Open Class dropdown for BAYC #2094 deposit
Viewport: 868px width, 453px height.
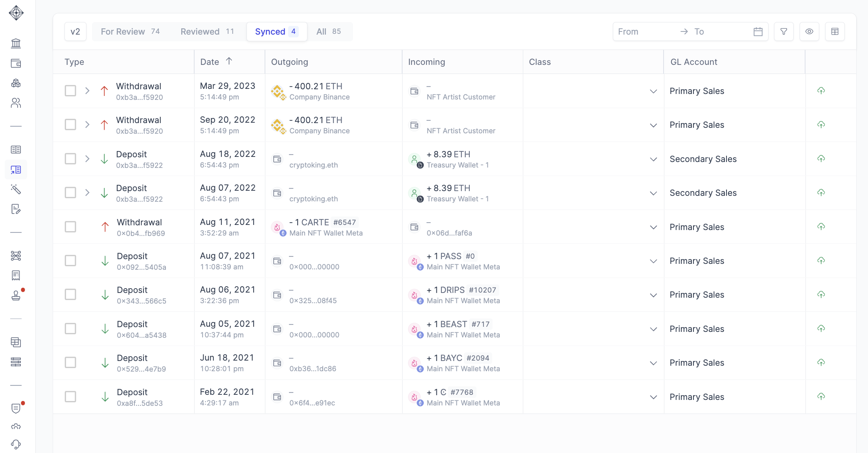pyautogui.click(x=653, y=363)
